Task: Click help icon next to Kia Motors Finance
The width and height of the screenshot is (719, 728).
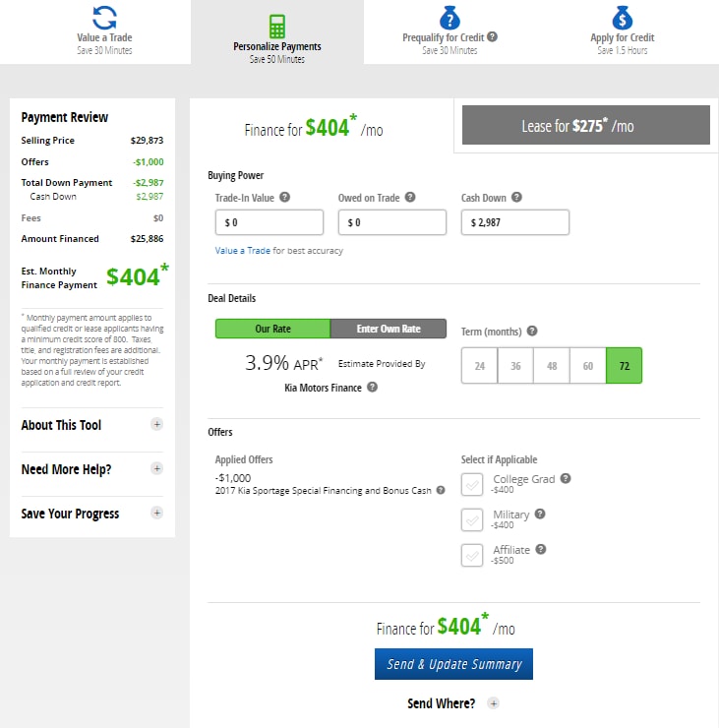Action: pos(372,387)
